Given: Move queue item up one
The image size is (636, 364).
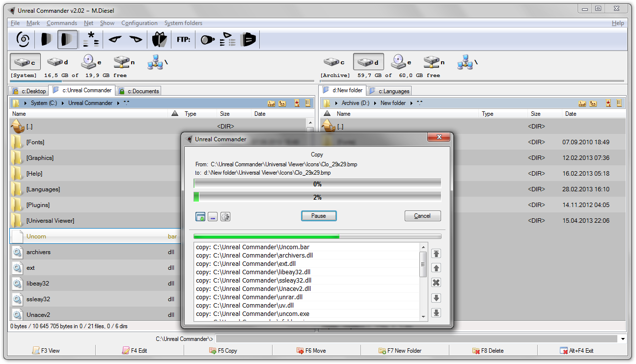Looking at the screenshot, I should tap(436, 268).
